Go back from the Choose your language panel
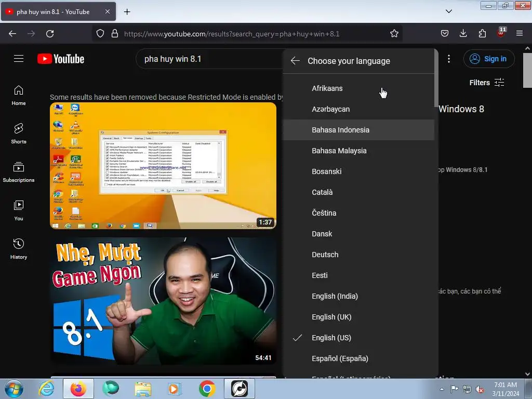This screenshot has width=532, height=399. coord(295,61)
